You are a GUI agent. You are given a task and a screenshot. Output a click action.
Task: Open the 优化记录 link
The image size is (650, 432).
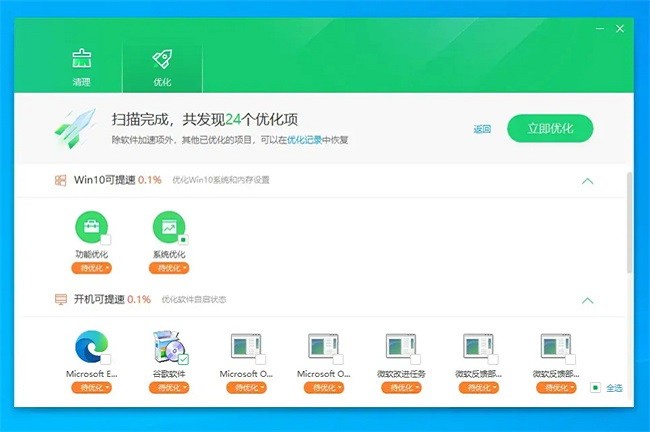(x=304, y=140)
